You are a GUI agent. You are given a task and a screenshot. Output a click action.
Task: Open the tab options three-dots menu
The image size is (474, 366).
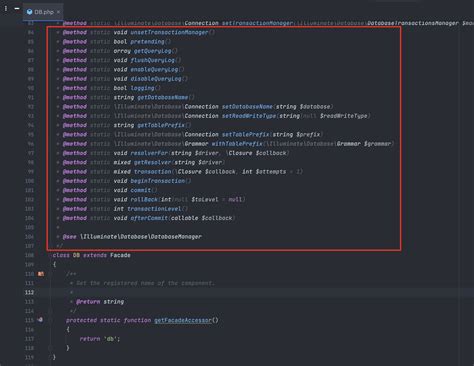(x=6, y=8)
